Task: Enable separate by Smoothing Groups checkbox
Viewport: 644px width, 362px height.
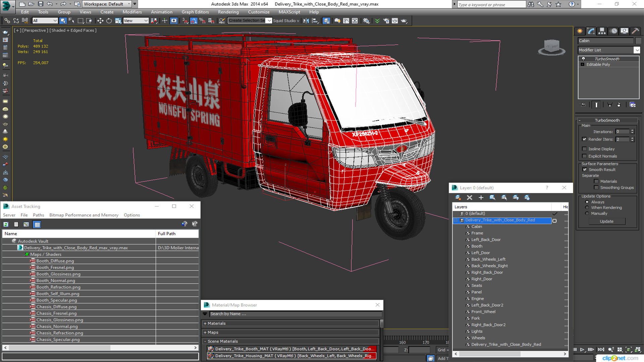Action: pos(596,188)
